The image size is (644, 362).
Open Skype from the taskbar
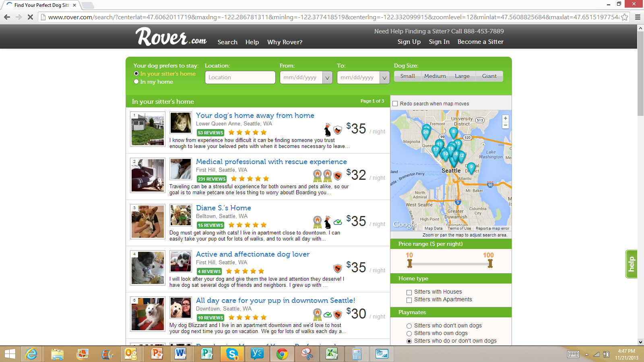tap(232, 354)
